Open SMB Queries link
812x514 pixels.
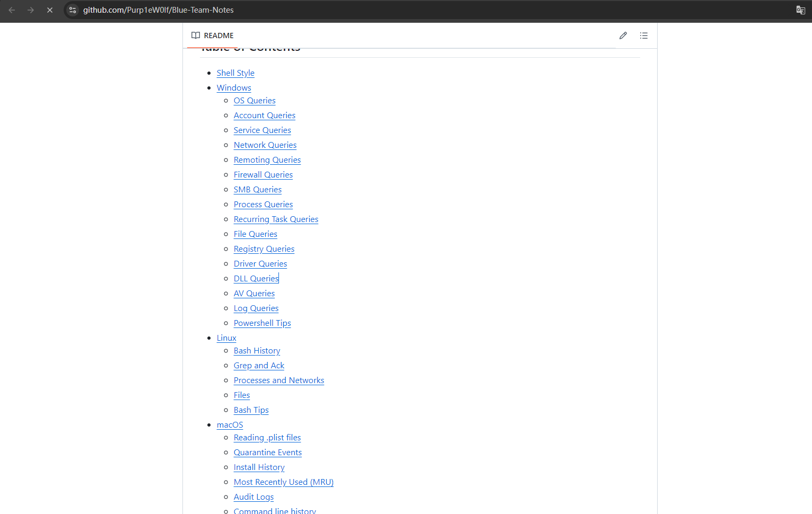[258, 190]
